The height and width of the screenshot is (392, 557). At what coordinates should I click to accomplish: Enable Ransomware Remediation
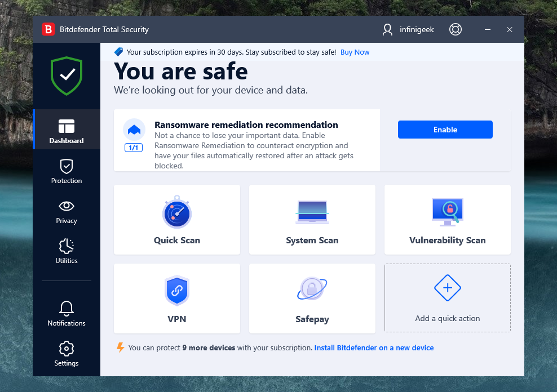pos(445,130)
